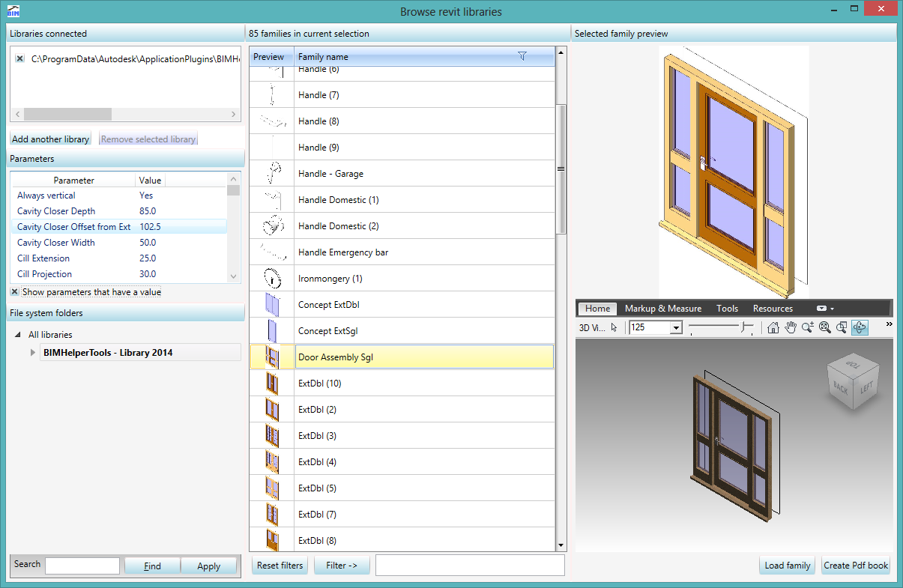
Task: Click the Load family button
Action: pyautogui.click(x=786, y=566)
